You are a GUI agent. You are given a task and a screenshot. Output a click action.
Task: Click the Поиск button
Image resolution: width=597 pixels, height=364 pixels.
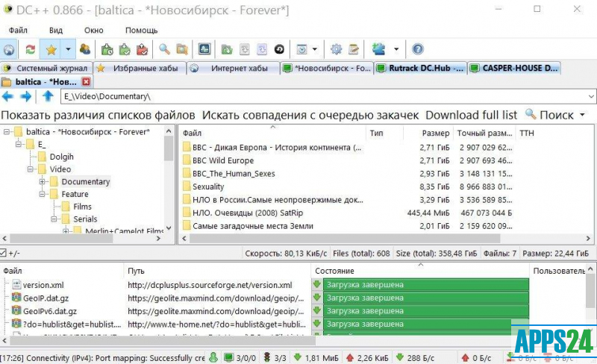(x=550, y=115)
